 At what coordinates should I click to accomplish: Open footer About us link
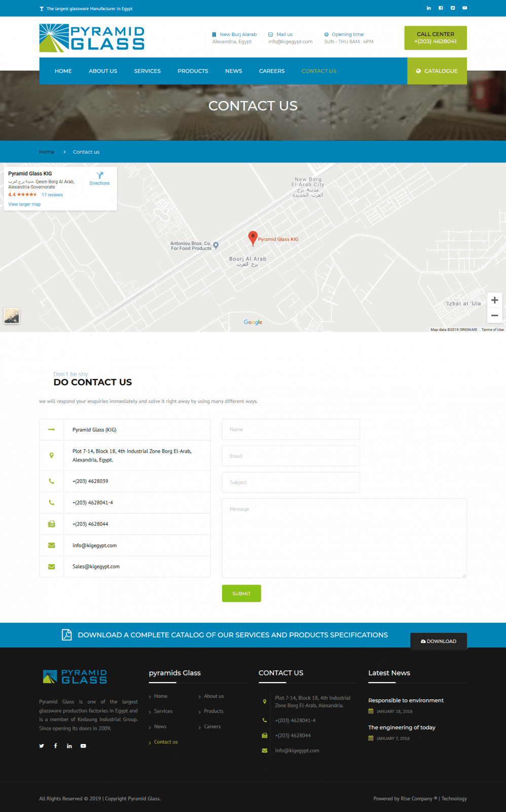point(214,696)
